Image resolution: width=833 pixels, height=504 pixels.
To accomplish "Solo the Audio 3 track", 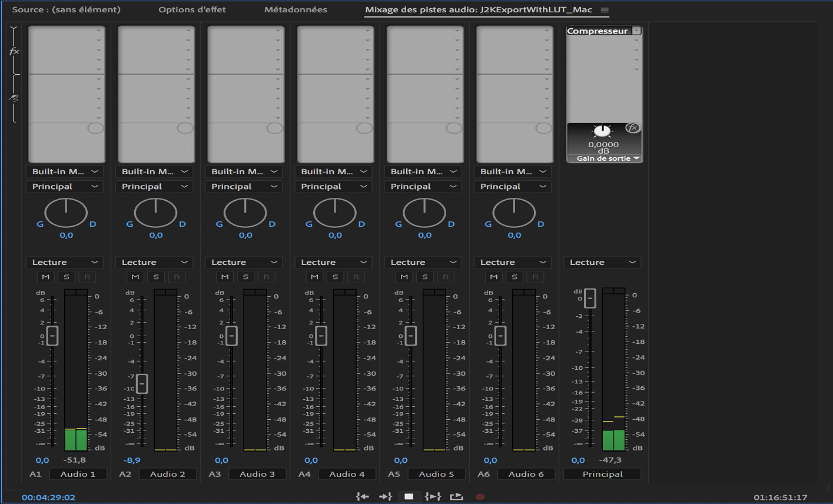I will coord(245,277).
